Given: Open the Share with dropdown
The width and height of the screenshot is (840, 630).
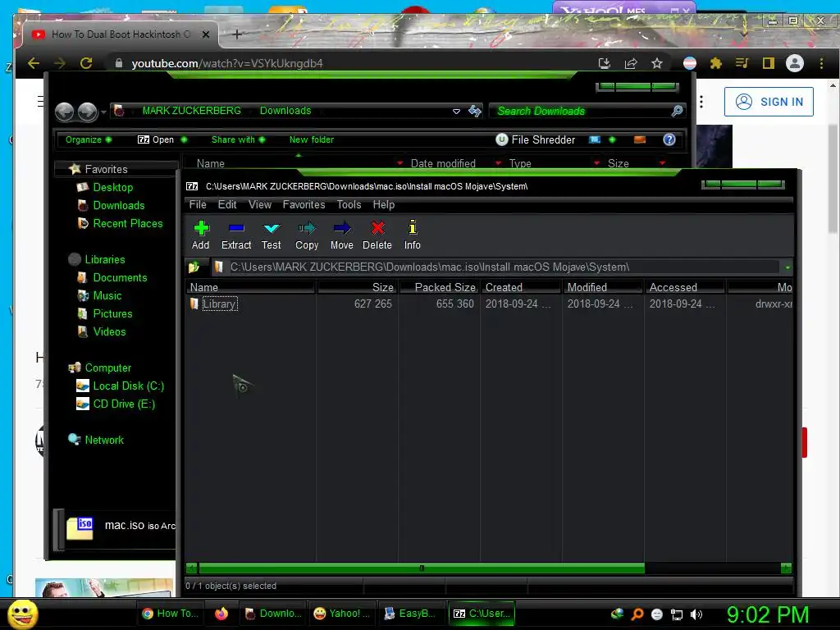Looking at the screenshot, I should point(238,139).
